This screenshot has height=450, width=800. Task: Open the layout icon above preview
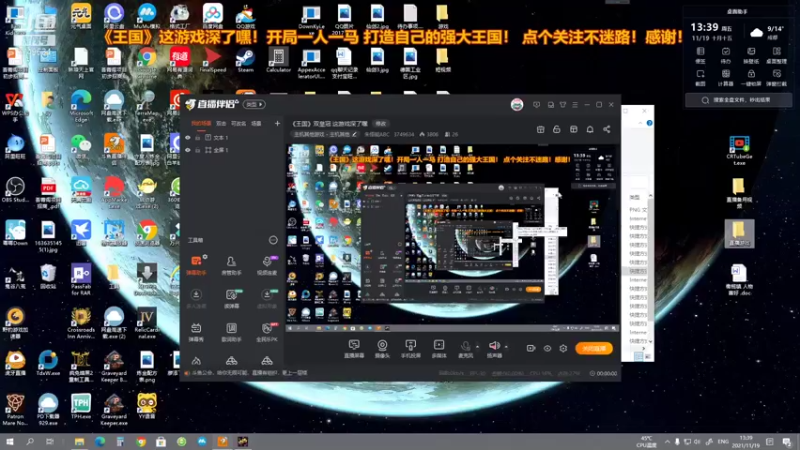click(573, 130)
